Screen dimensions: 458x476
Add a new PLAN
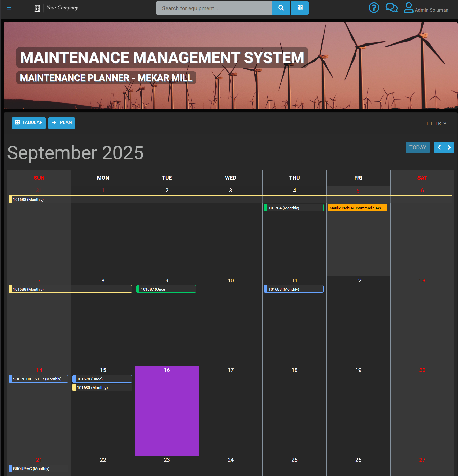62,123
